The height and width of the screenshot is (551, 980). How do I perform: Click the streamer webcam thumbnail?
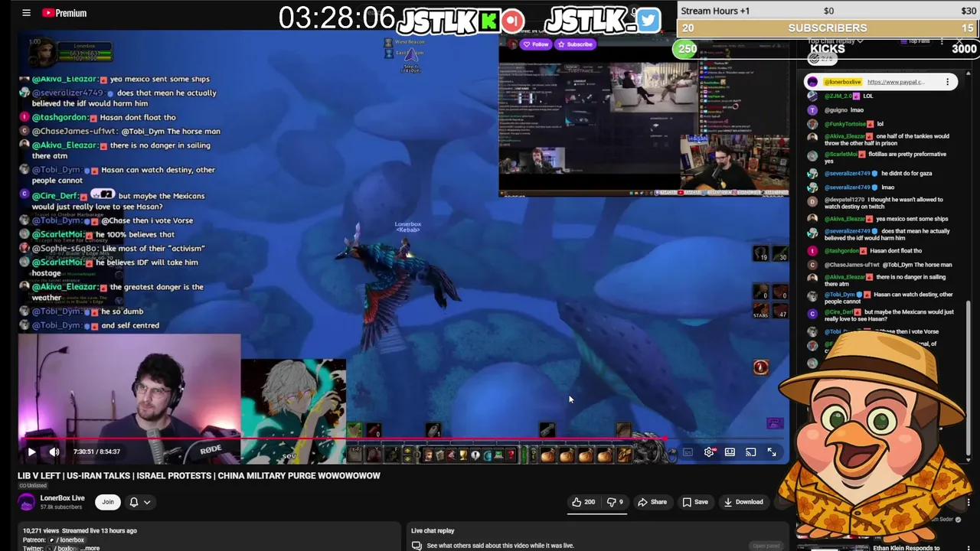pyautogui.click(x=129, y=399)
